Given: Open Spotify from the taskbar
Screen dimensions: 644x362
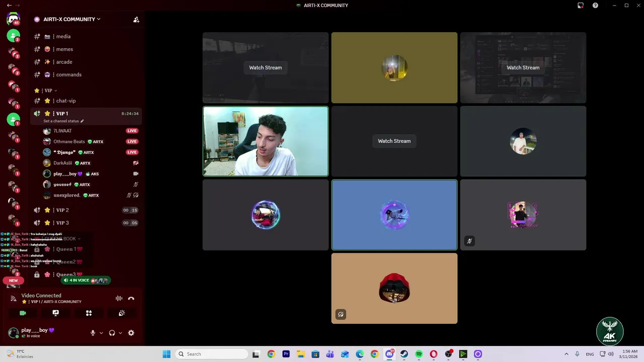Looking at the screenshot, I should click(x=419, y=354).
